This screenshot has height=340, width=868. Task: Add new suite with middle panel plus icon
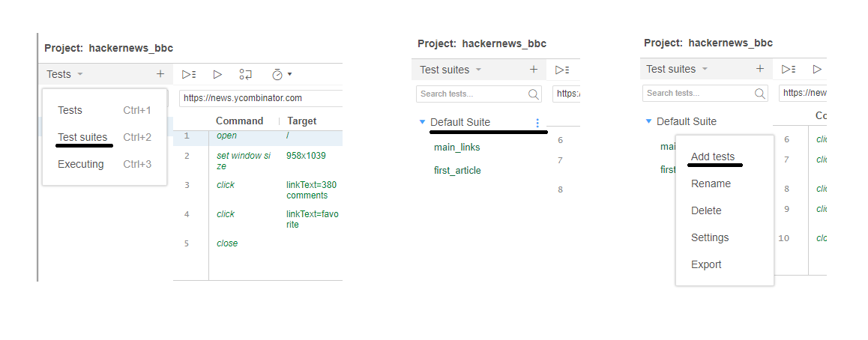tap(534, 70)
